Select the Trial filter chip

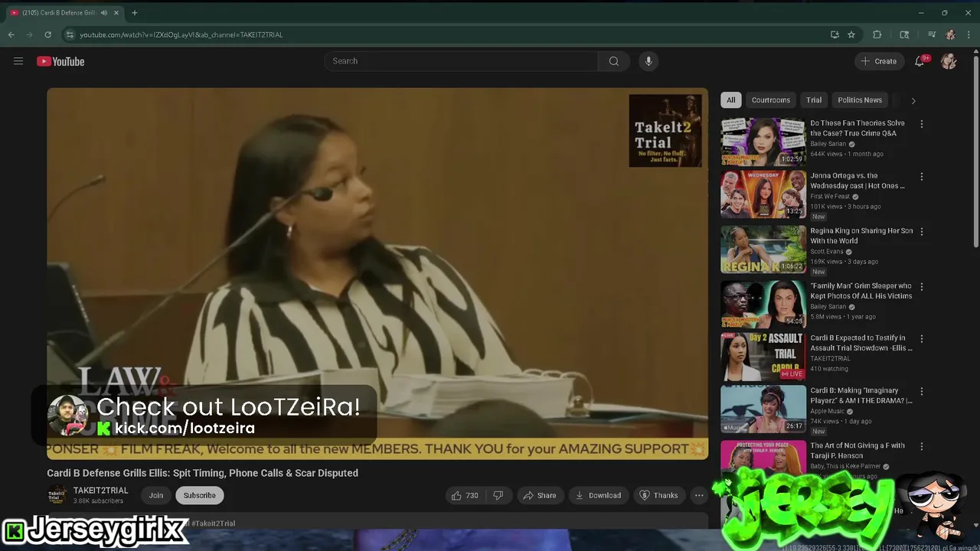[814, 100]
